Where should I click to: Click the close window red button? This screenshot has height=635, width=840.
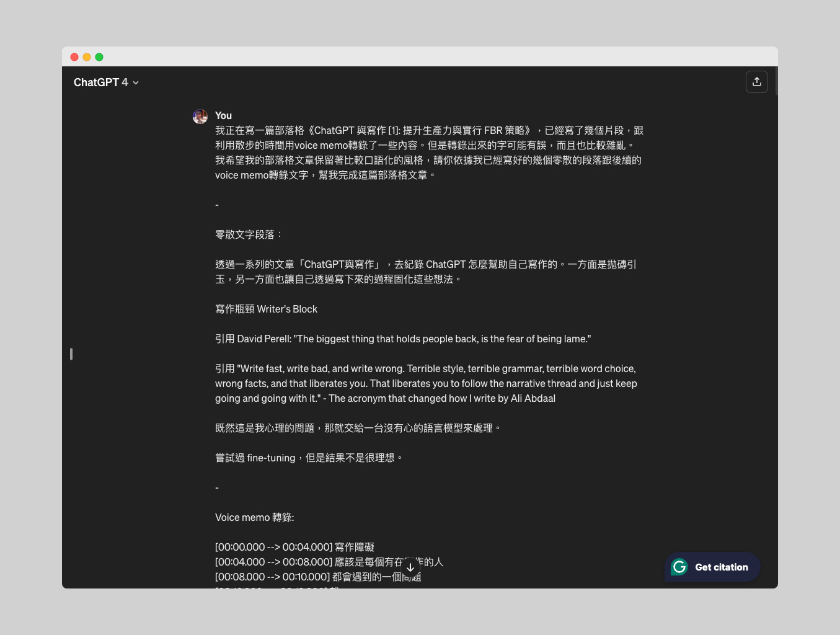pyautogui.click(x=74, y=56)
